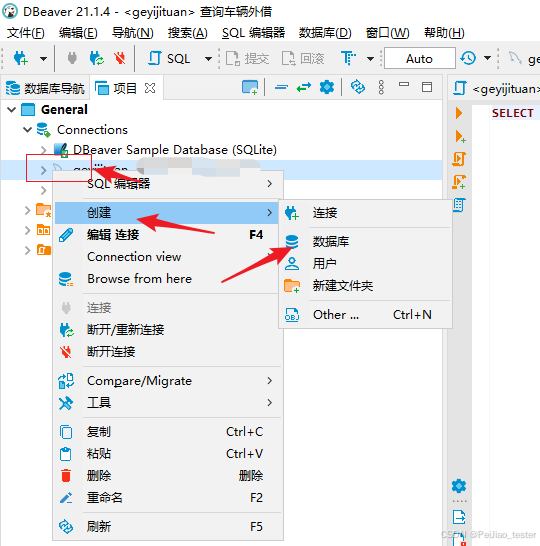Open the view menu with three dots icon
The image size is (540, 546).
(381, 87)
